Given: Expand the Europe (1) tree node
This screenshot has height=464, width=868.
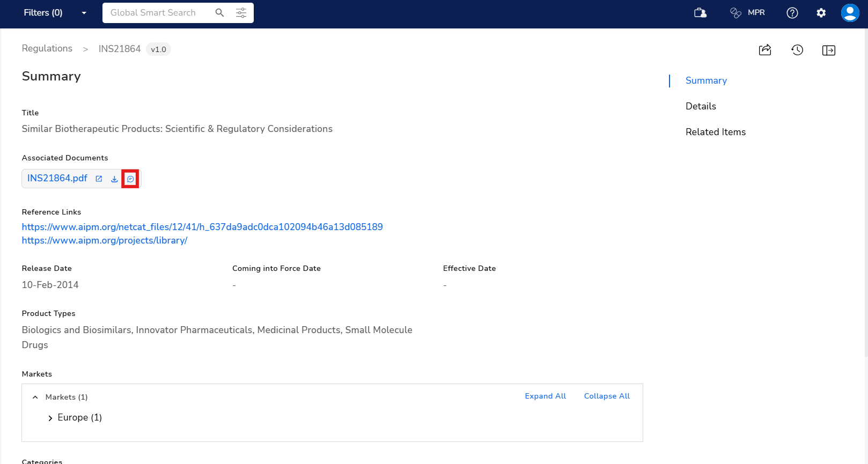Looking at the screenshot, I should 50,418.
